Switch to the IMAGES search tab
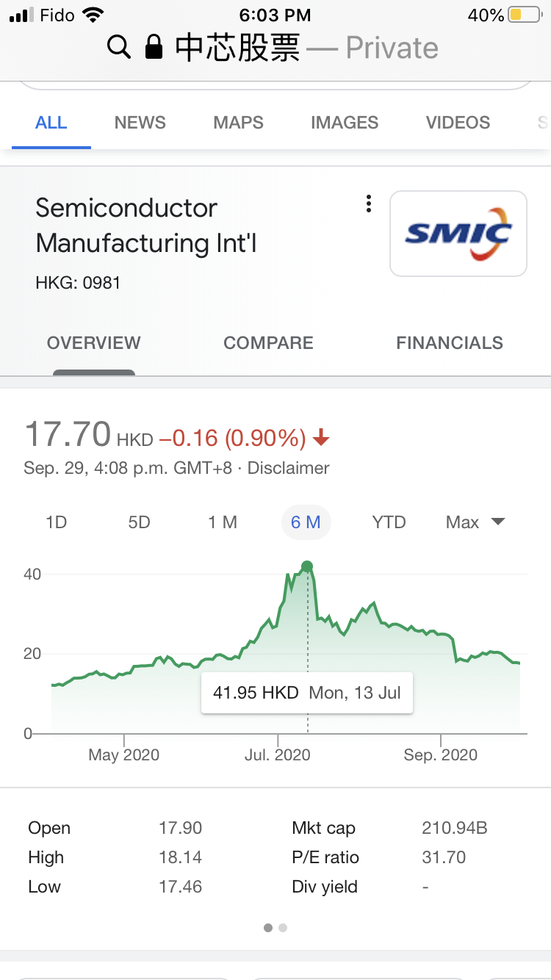 pos(345,123)
